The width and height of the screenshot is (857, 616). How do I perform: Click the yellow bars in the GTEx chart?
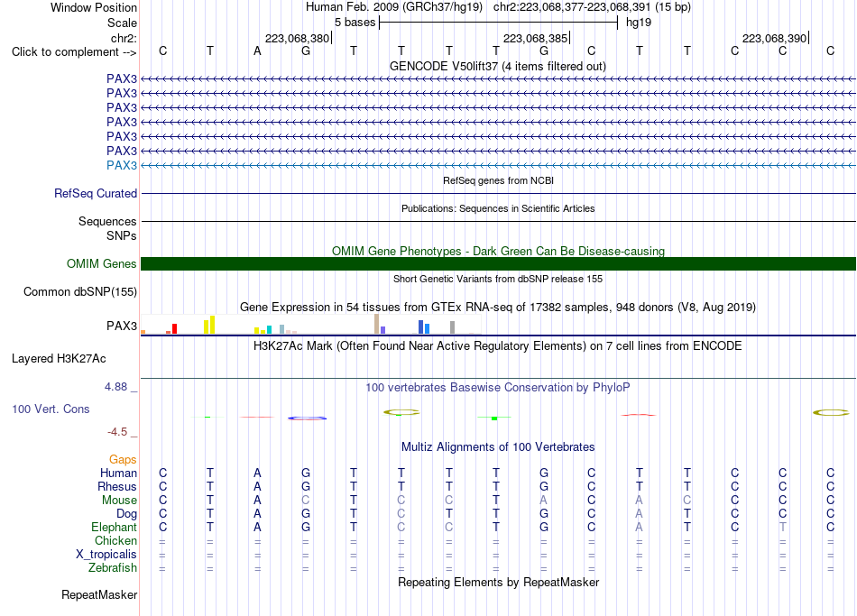[209, 325]
